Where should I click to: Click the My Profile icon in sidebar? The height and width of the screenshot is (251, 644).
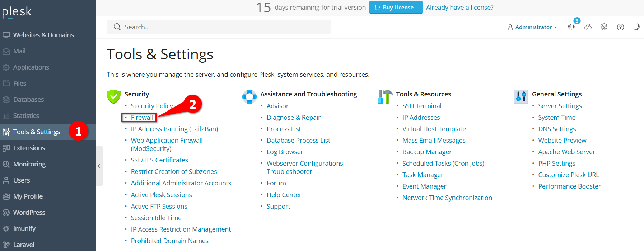tap(6, 196)
